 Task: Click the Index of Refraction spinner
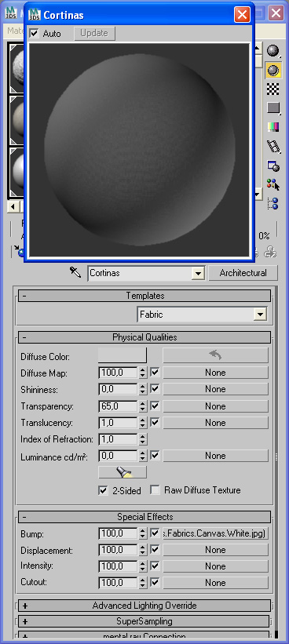click(x=143, y=439)
